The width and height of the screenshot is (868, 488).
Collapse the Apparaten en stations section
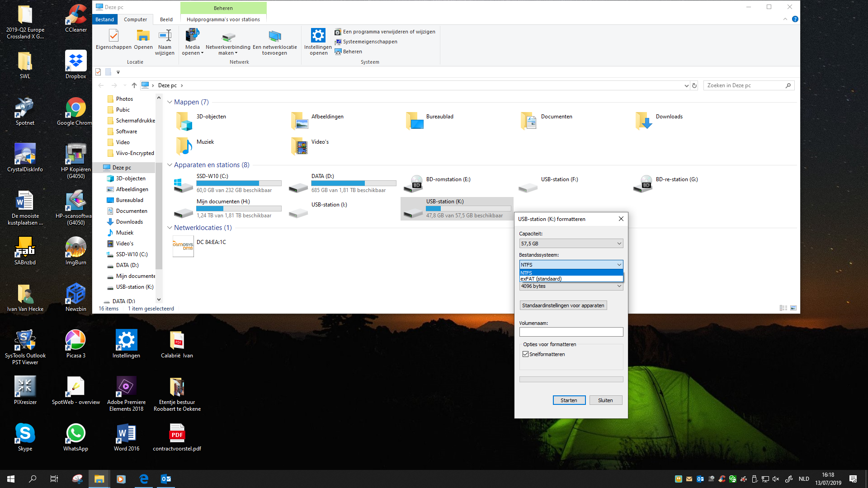(x=170, y=165)
